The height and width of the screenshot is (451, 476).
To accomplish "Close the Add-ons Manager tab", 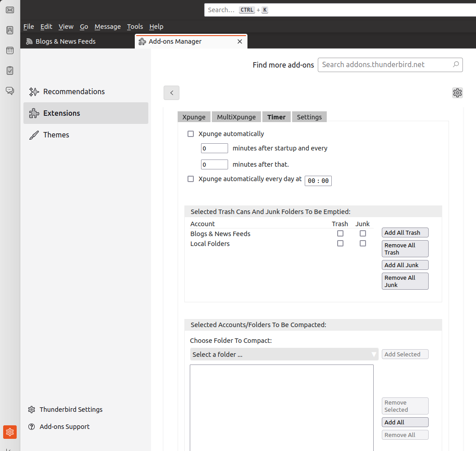I will (240, 41).
